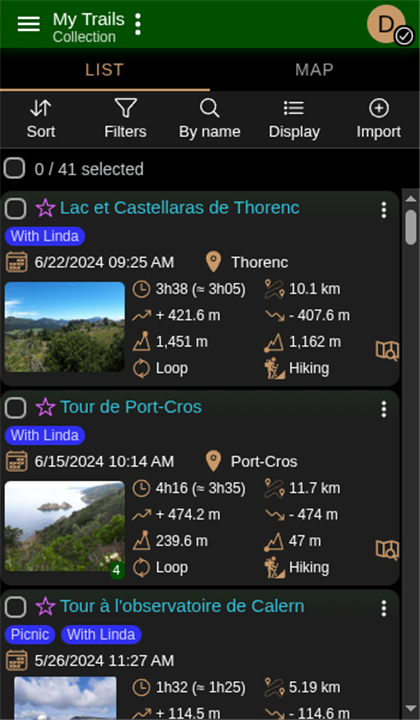Open the Display options
Screen dimensions: 420x720
(x=294, y=120)
